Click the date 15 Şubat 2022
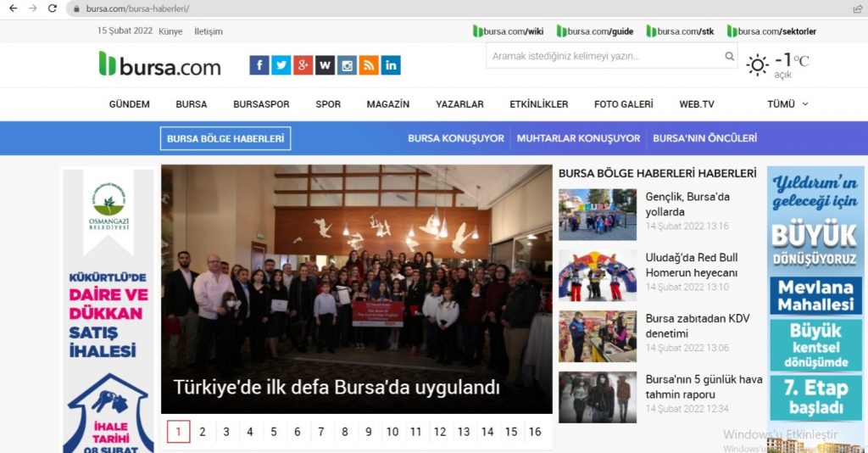The width and height of the screenshot is (868, 453). tap(125, 31)
